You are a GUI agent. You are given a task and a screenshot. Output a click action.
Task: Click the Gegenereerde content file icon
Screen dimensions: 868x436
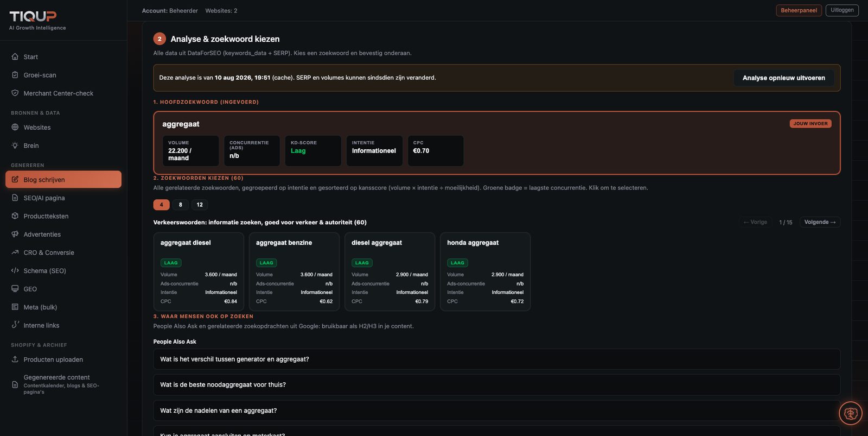[15, 384]
